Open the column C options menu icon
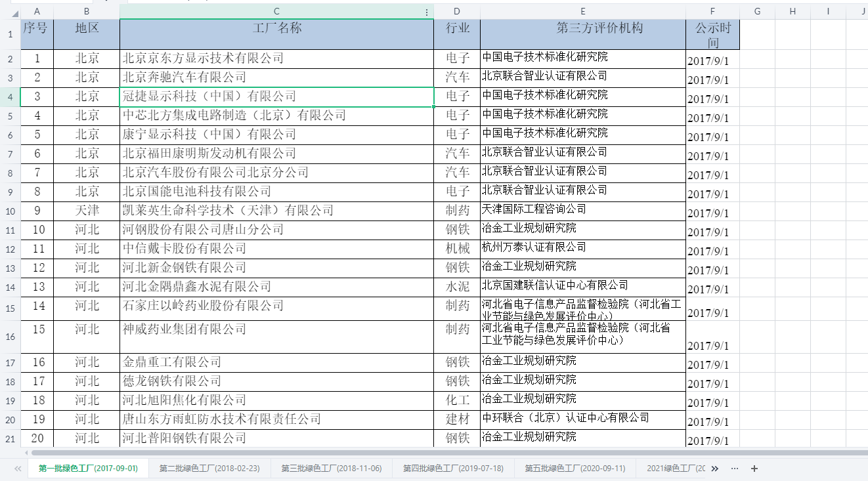 [x=427, y=12]
